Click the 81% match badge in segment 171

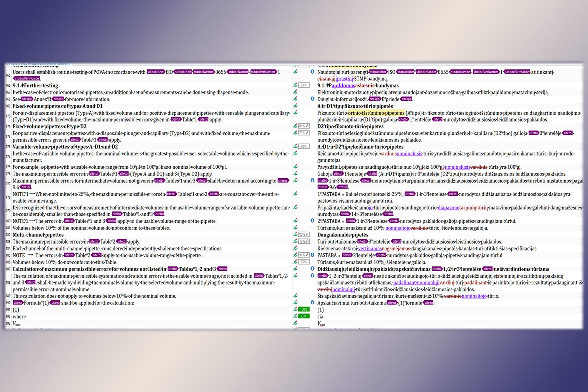tap(304, 126)
